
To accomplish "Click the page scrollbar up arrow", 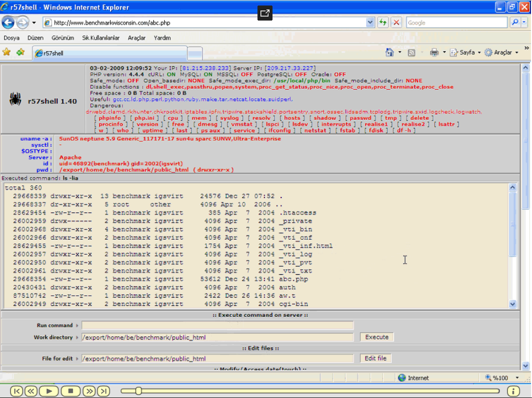I will 525,68.
